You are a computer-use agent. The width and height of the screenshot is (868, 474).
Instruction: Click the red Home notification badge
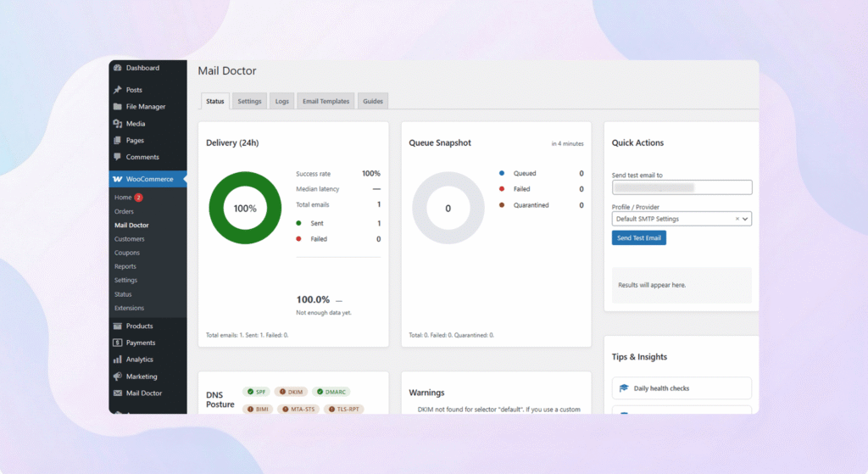click(x=138, y=197)
